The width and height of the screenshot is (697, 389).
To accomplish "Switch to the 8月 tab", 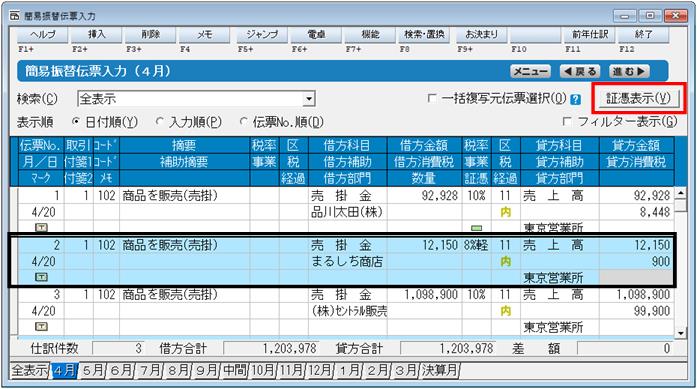I will 178,370.
